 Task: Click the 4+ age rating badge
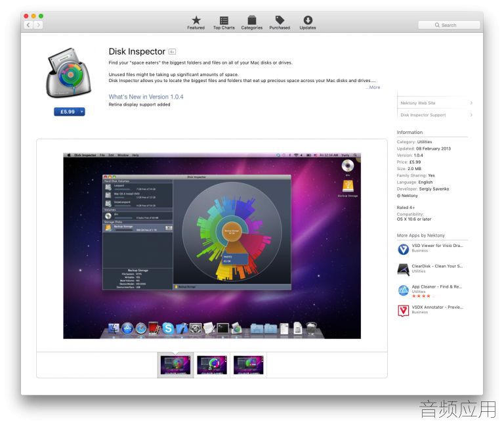point(173,51)
